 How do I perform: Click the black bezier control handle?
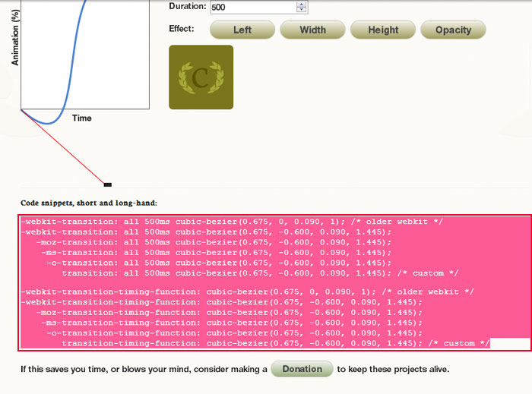[108, 184]
